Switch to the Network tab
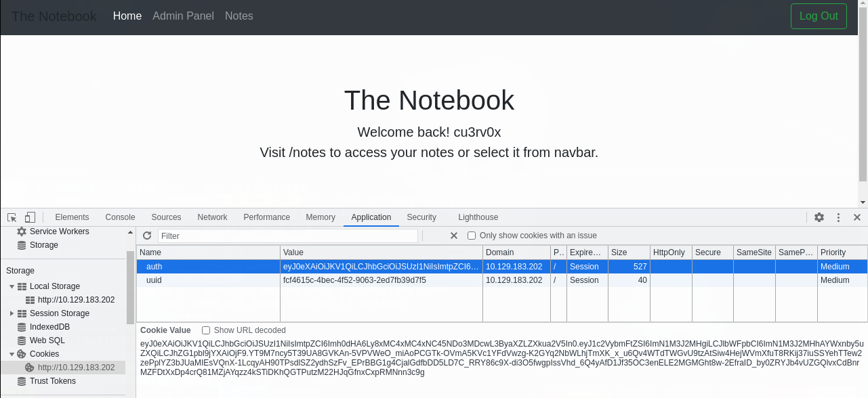Screen dimensions: 868x398 pyautogui.click(x=212, y=217)
